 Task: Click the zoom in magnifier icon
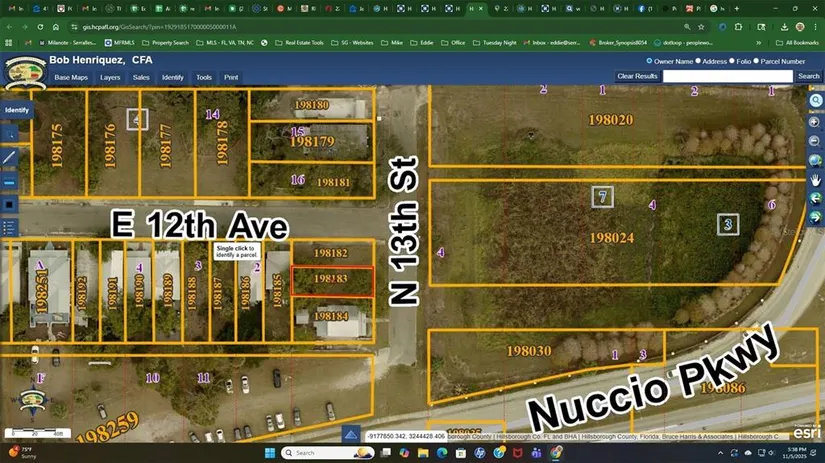(815, 121)
